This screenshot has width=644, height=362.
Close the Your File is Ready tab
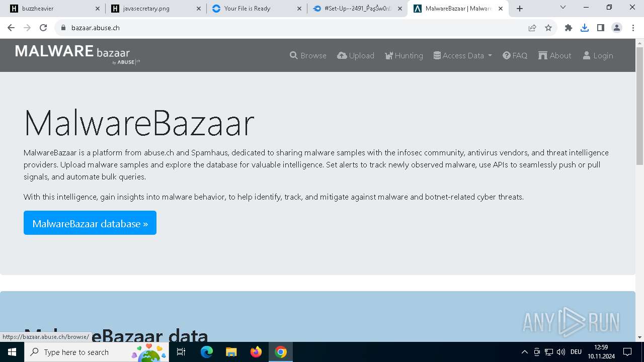click(x=299, y=9)
